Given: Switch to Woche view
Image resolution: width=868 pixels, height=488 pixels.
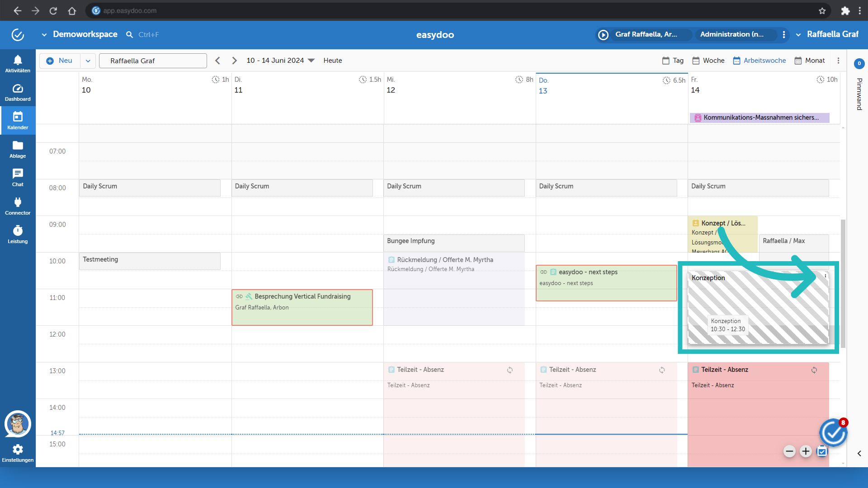Looking at the screenshot, I should (708, 61).
